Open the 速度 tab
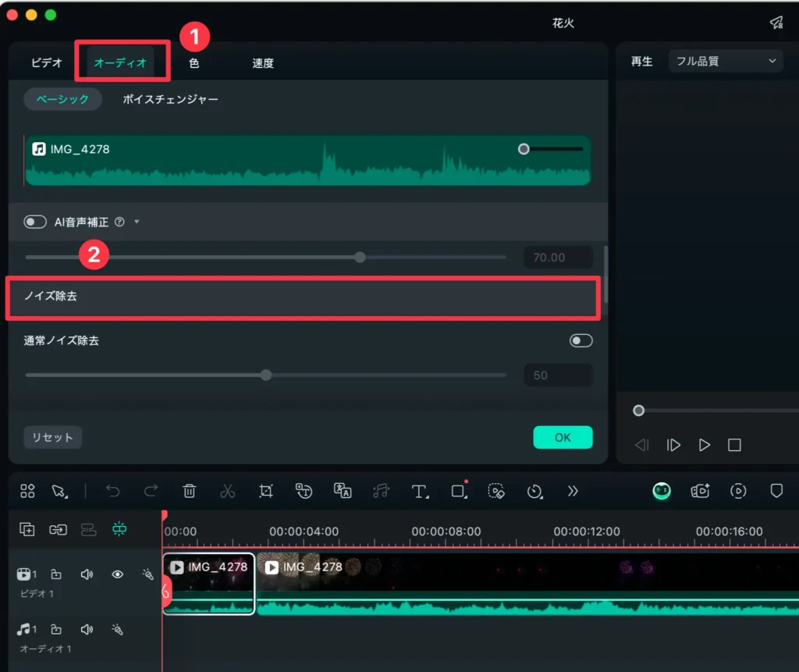The height and width of the screenshot is (672, 799). tap(263, 63)
